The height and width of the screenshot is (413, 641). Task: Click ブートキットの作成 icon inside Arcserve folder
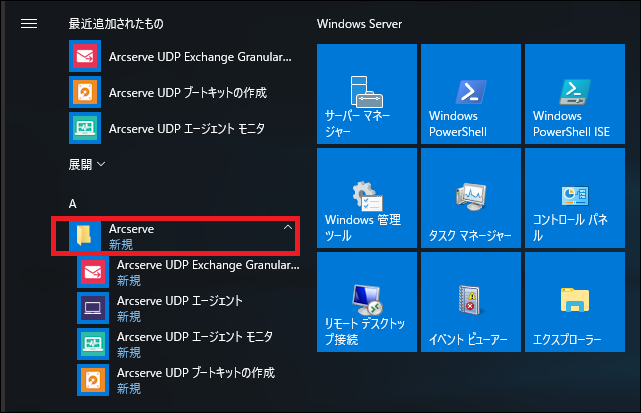click(x=93, y=380)
